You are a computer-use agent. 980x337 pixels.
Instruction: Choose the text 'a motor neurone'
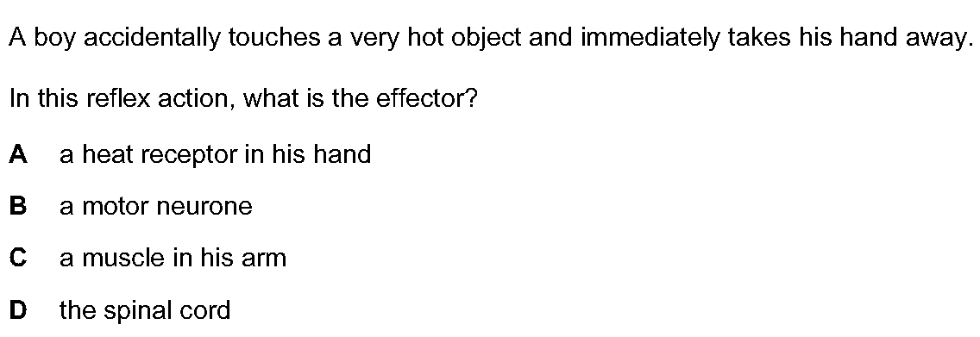[x=156, y=206]
